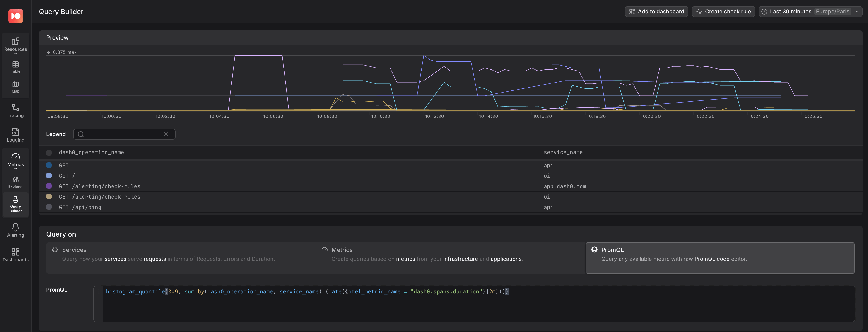Viewport: 868px width, 332px height.
Task: Click the 10:12:30 time axis label
Action: (x=434, y=116)
